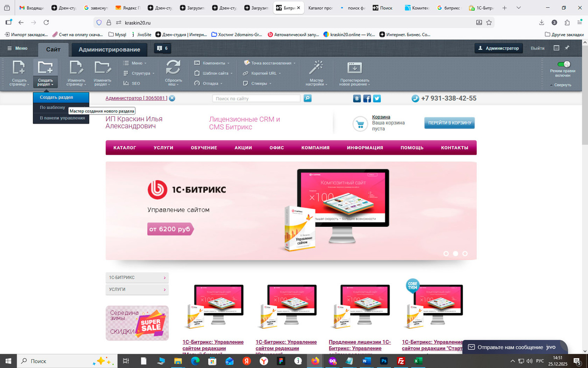Collapse the panel with Свернуть
Image resolution: width=588 pixels, height=368 pixels.
pos(561,85)
